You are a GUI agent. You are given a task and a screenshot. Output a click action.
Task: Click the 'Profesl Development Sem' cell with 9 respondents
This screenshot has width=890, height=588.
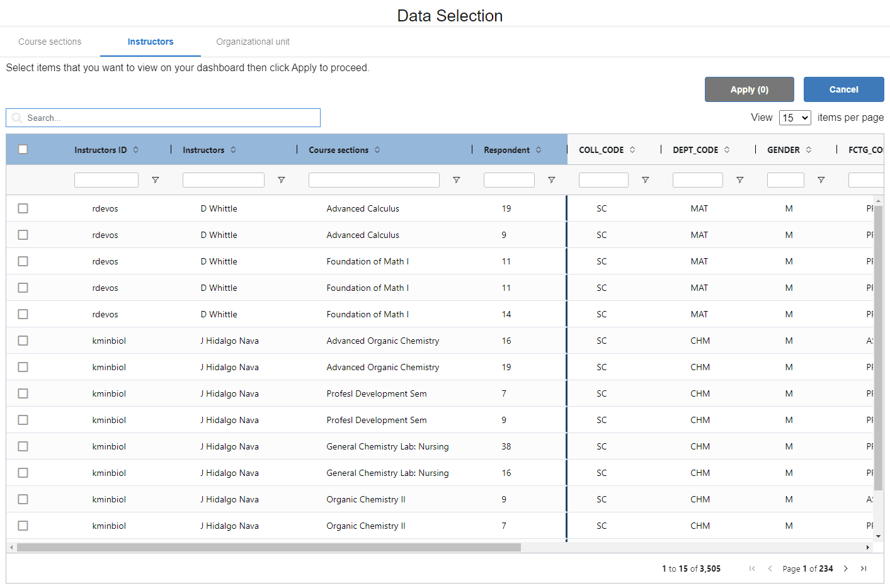[x=377, y=420]
